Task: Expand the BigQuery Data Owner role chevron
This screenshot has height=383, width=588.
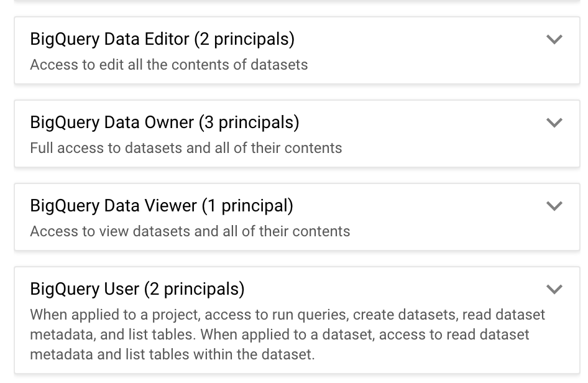Action: click(x=554, y=122)
